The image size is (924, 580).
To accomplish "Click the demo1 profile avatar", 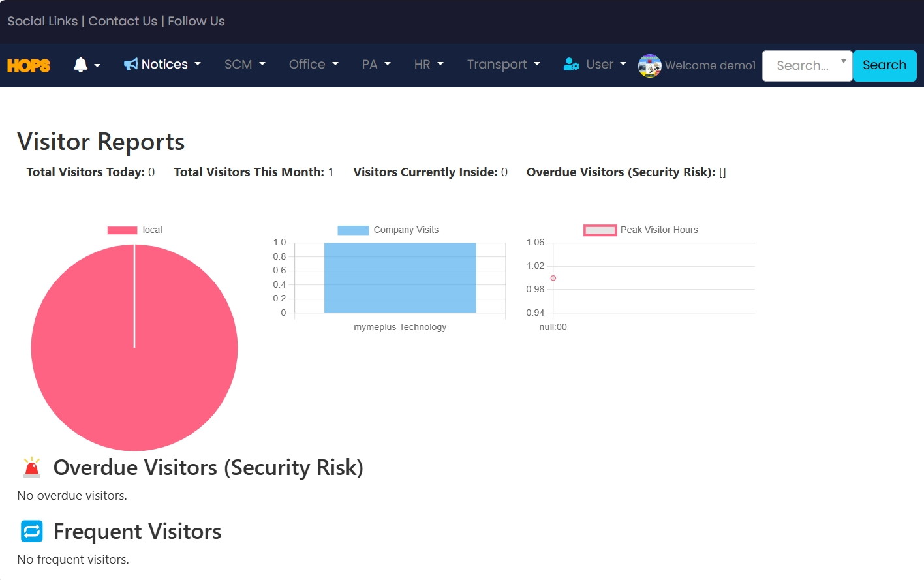I will pyautogui.click(x=649, y=65).
